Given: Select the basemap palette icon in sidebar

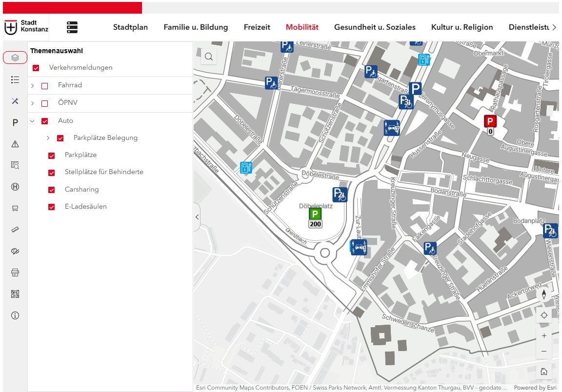Looking at the screenshot, I should tap(15, 251).
